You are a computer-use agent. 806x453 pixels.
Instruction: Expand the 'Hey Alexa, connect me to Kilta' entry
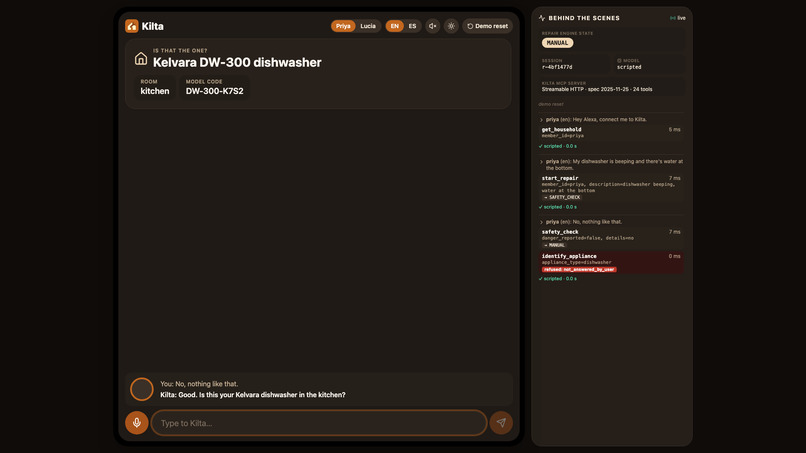pyautogui.click(x=611, y=119)
